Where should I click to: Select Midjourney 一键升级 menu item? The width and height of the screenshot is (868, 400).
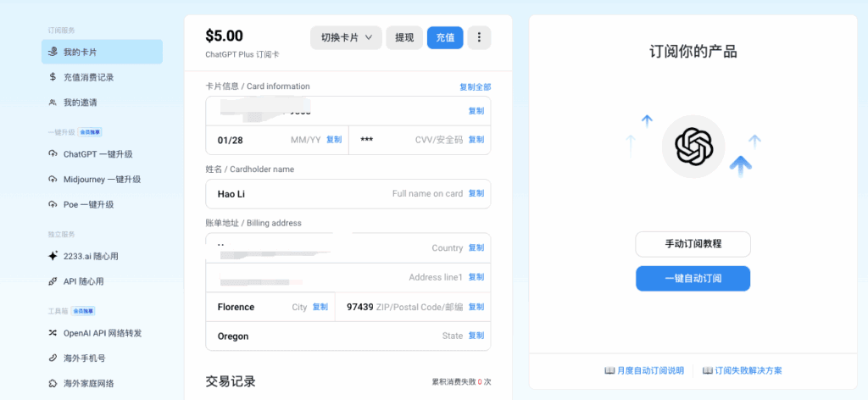click(x=102, y=180)
